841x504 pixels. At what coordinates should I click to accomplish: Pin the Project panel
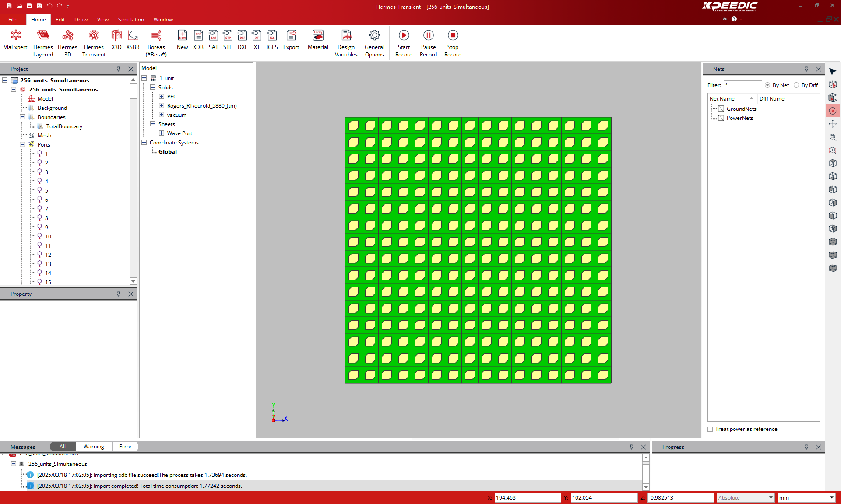[x=119, y=69]
